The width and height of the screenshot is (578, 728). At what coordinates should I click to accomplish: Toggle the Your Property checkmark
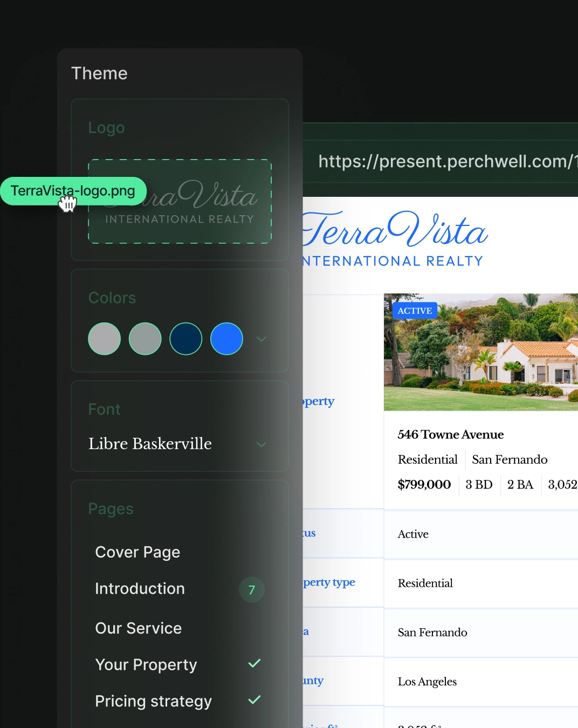(254, 663)
